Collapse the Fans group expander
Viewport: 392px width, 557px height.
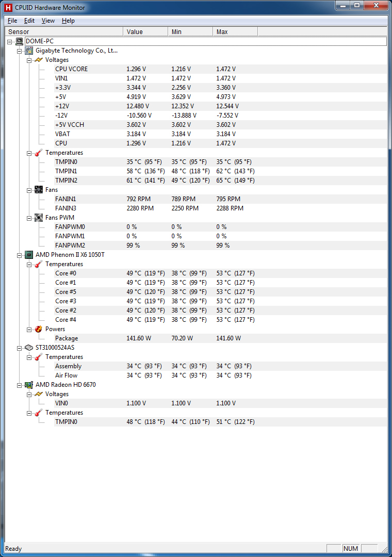tap(29, 190)
